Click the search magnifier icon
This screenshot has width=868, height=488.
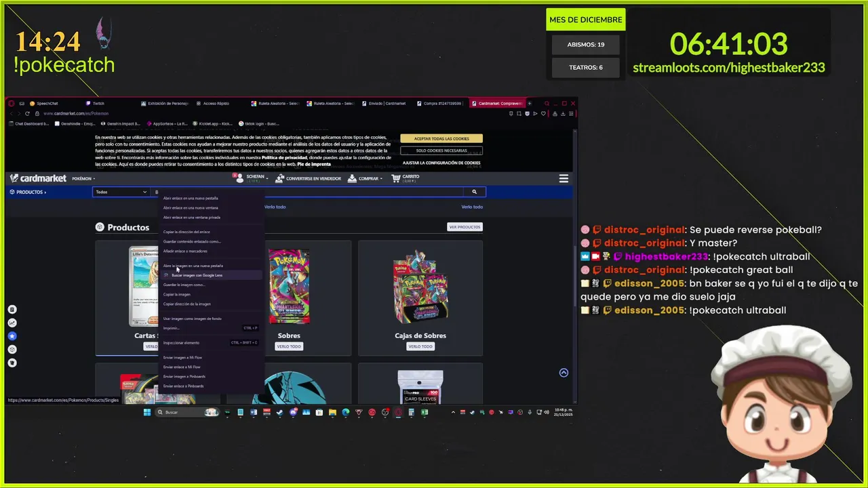point(475,192)
